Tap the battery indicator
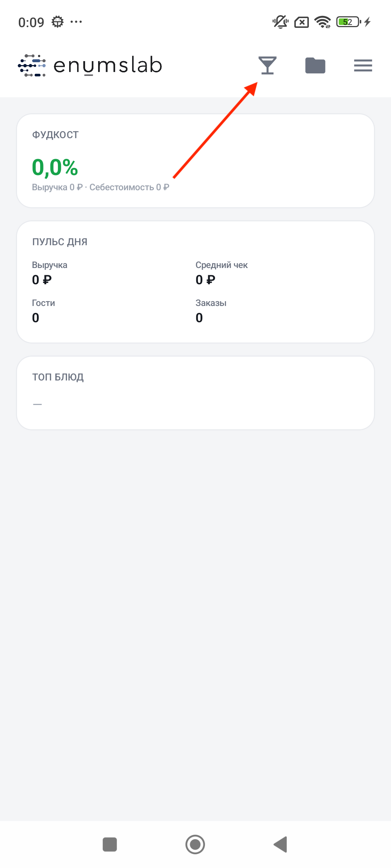391x868 pixels. [349, 22]
